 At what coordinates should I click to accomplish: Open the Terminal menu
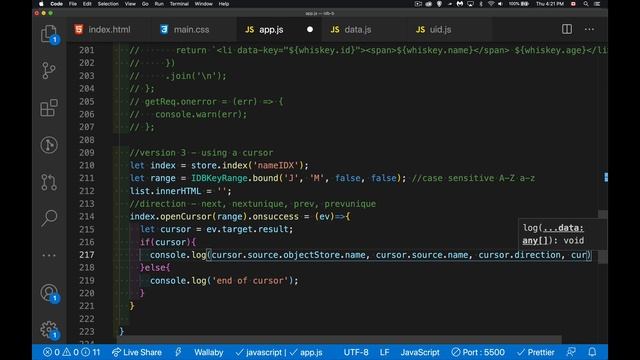pos(179,4)
